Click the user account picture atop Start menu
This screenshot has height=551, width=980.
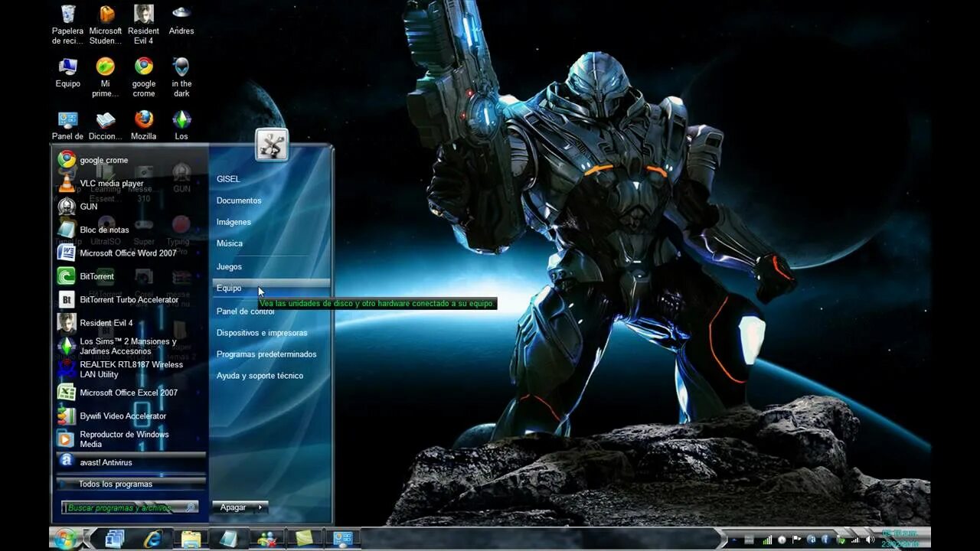coord(272,145)
